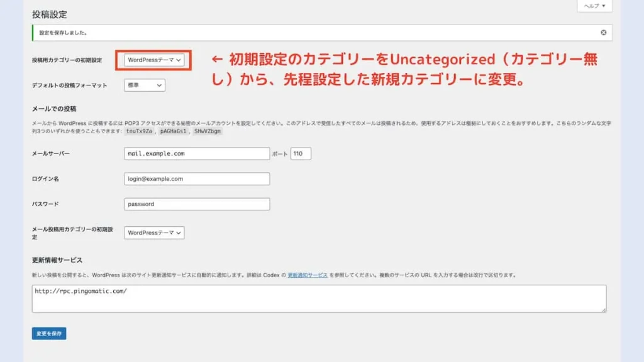Click the port 110 field
644x362 pixels.
click(301, 153)
